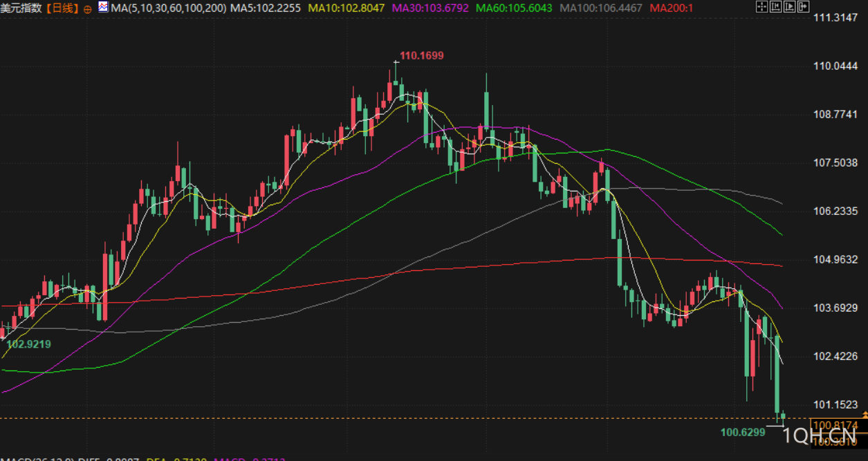This screenshot has height=461, width=868.
Task: Click the 108.7741 price axis value
Action: click(x=836, y=114)
